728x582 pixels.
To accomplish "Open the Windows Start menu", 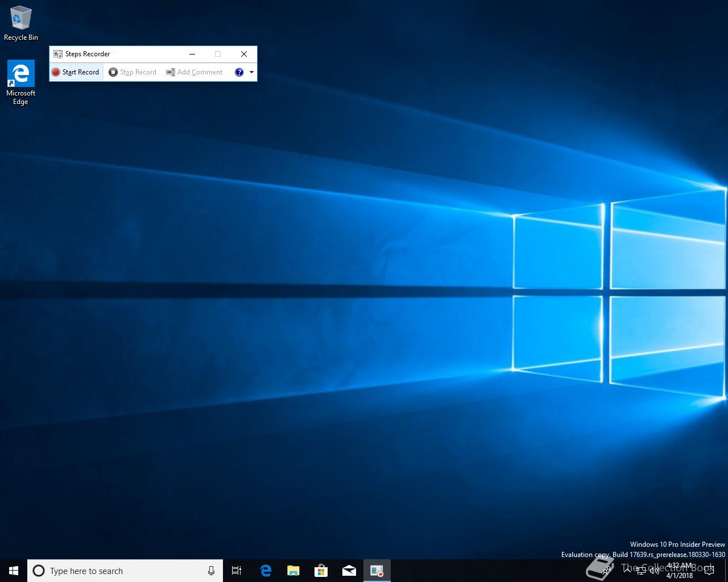I will pos(14,571).
